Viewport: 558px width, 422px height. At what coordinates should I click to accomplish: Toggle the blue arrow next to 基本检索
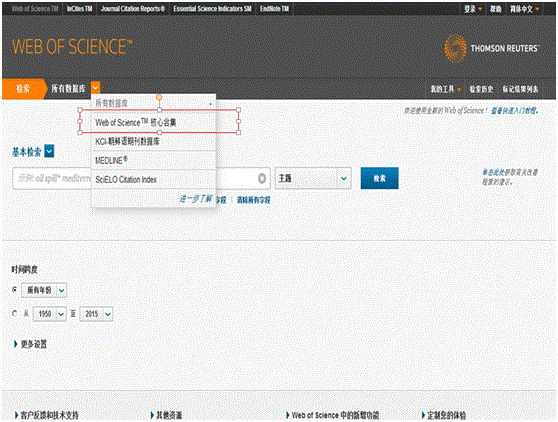point(49,151)
